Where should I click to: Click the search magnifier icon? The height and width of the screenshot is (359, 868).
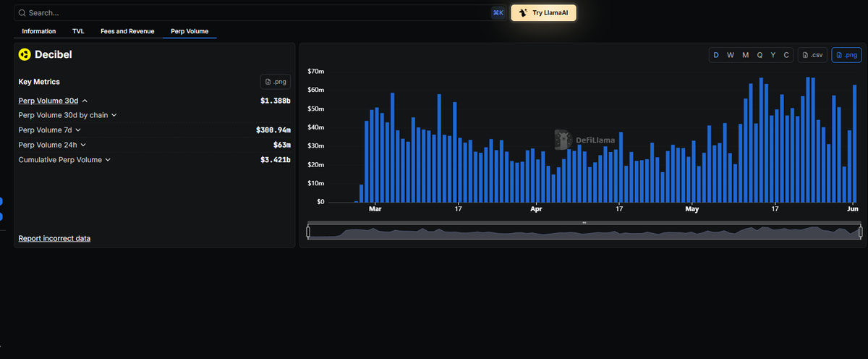tap(22, 13)
